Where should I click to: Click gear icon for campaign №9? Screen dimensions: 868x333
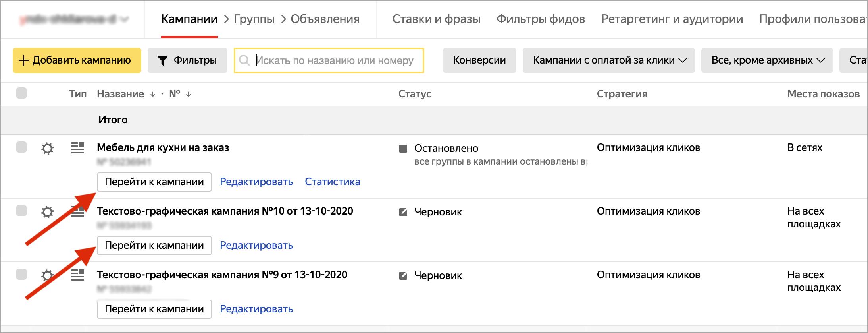pyautogui.click(x=47, y=275)
